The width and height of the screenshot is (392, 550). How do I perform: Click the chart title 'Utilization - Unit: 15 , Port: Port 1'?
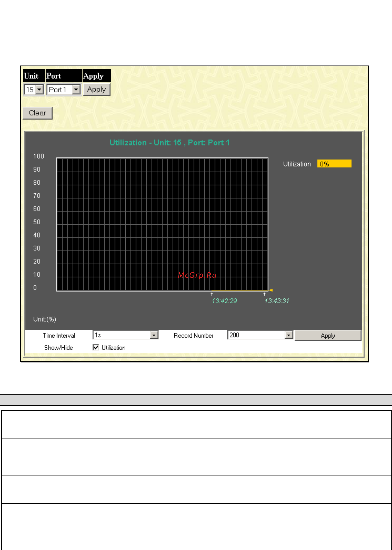tap(169, 143)
